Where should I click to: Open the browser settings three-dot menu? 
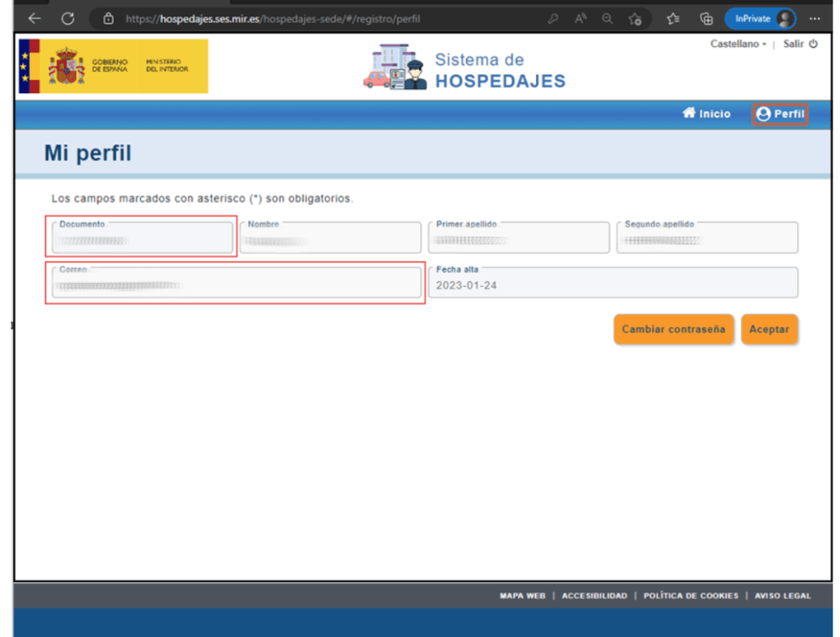pos(815,19)
